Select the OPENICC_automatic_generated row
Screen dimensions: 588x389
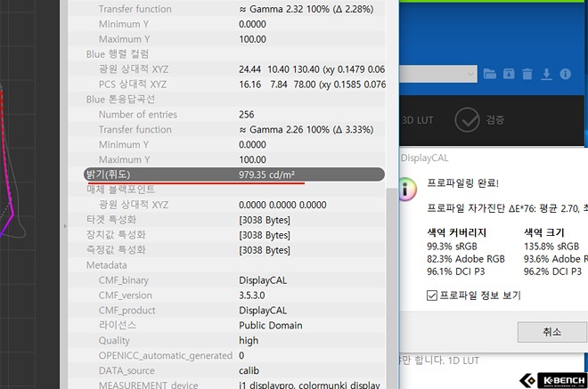point(226,355)
